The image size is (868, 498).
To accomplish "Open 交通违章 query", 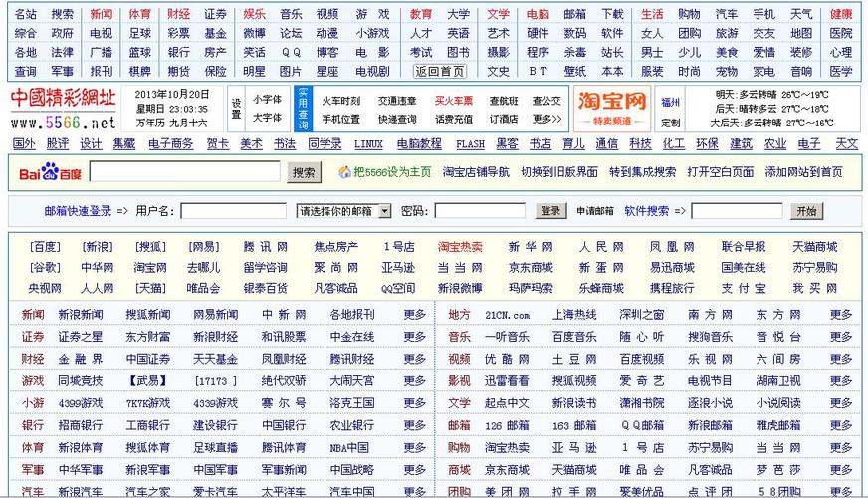I will (397, 101).
